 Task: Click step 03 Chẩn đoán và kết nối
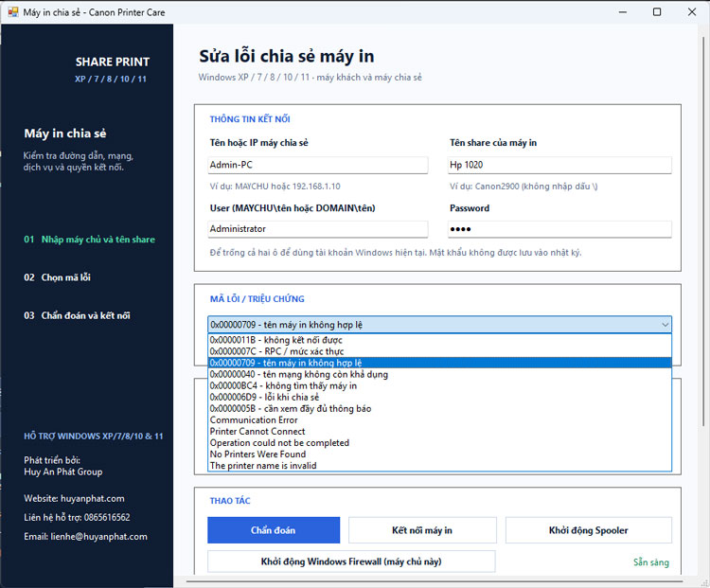click(77, 315)
